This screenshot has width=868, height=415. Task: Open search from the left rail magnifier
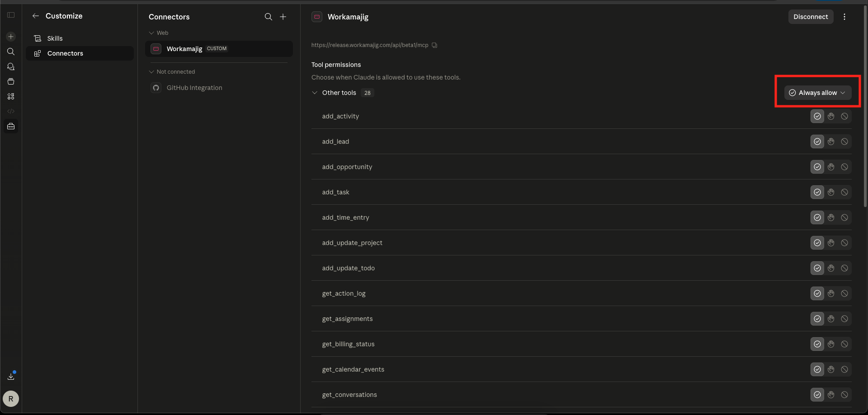pyautogui.click(x=11, y=52)
